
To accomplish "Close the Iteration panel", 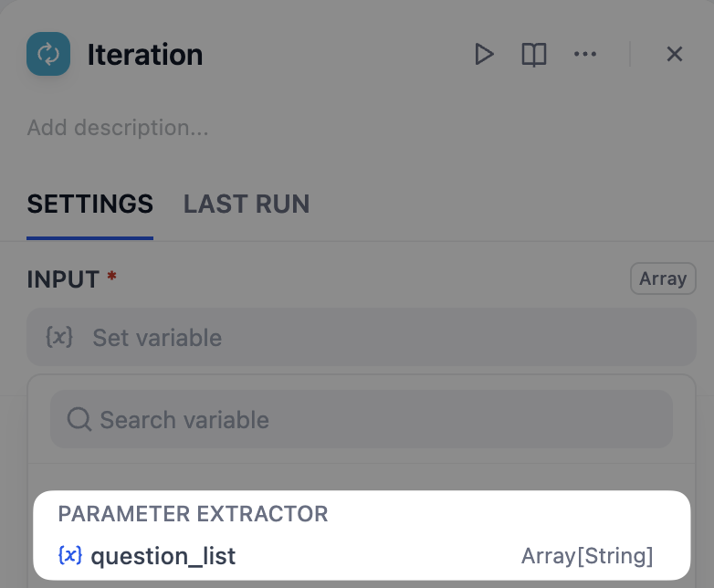I will (675, 55).
